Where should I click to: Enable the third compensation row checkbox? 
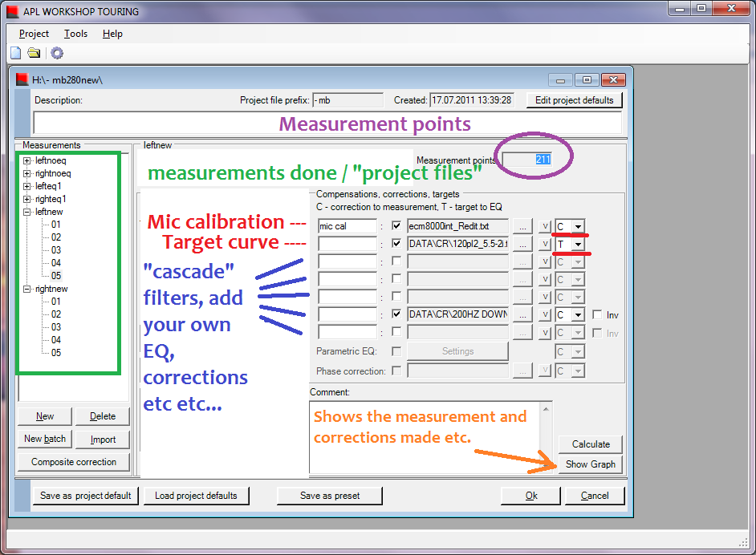point(396,261)
